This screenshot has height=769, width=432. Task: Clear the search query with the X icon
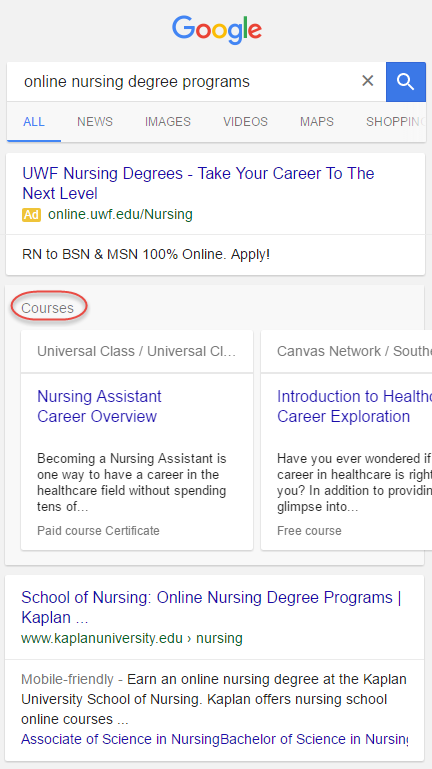[x=367, y=81]
